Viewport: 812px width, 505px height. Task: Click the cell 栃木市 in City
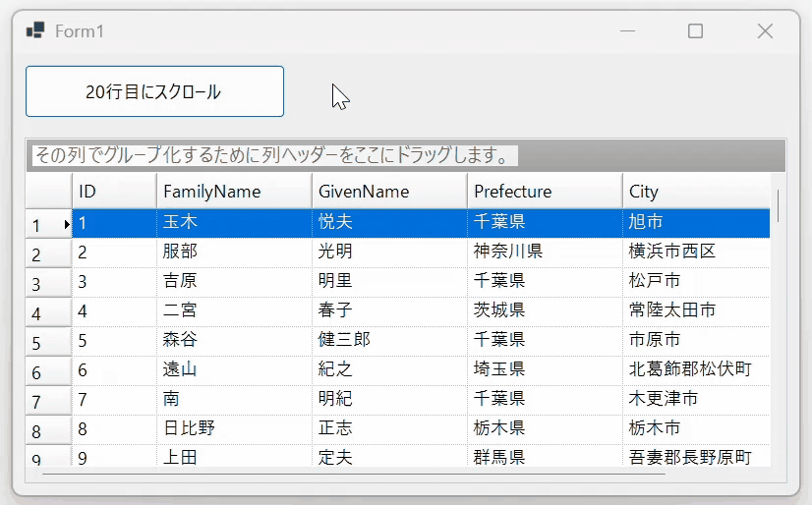[696, 430]
